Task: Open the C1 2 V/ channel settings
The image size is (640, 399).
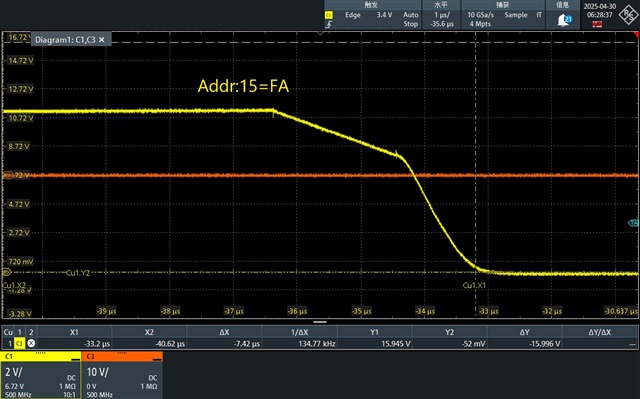Action: tap(40, 379)
